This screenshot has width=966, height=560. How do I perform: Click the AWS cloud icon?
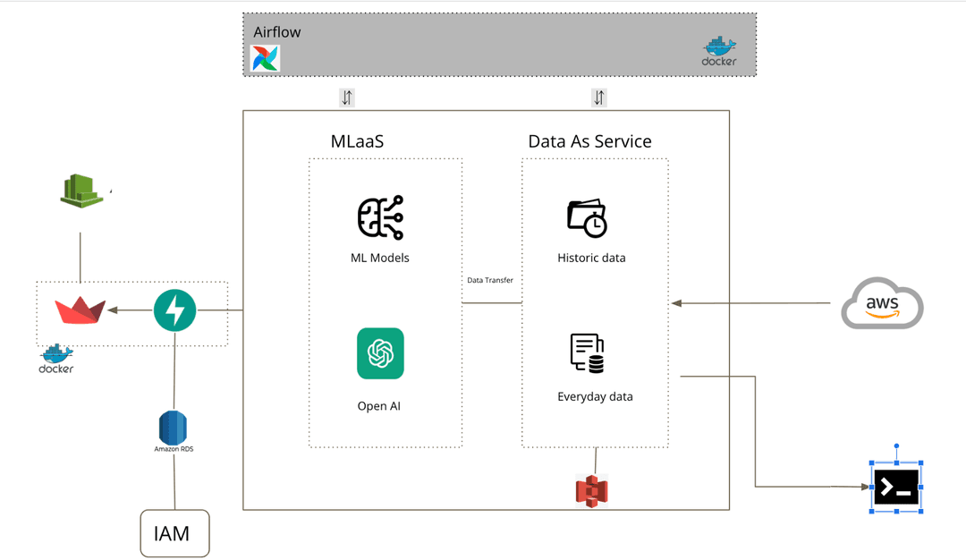point(882,304)
